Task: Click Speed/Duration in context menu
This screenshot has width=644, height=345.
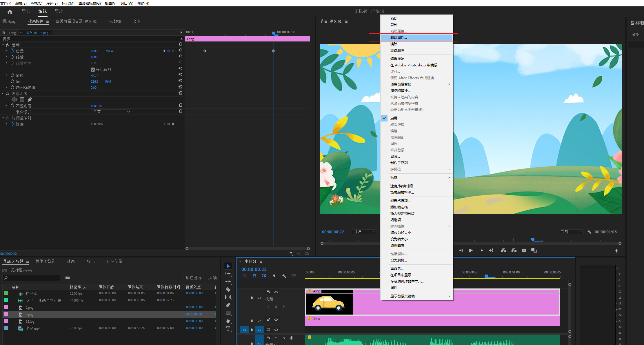Action: (x=403, y=186)
